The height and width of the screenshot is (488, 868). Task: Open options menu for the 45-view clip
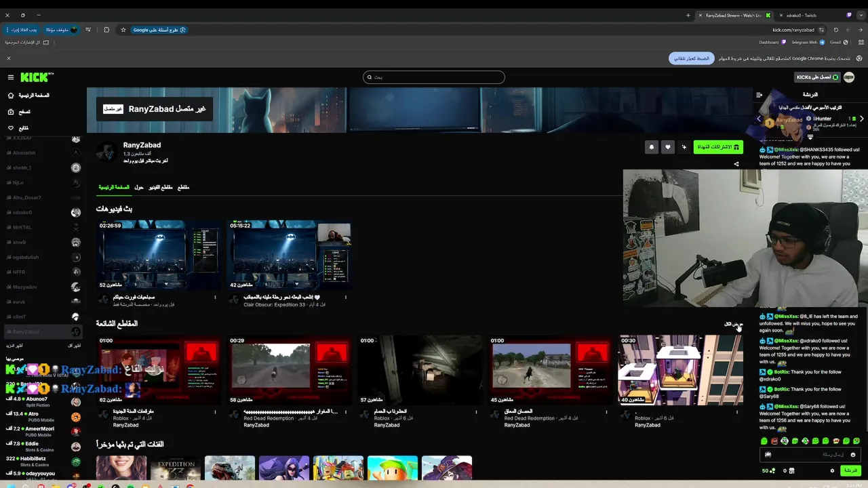pos(607,411)
